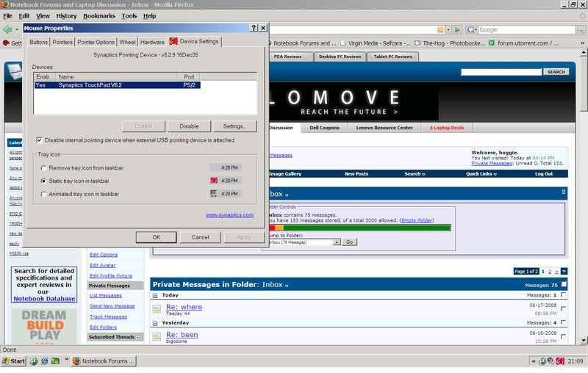Open the Bookmarks menu

click(99, 16)
